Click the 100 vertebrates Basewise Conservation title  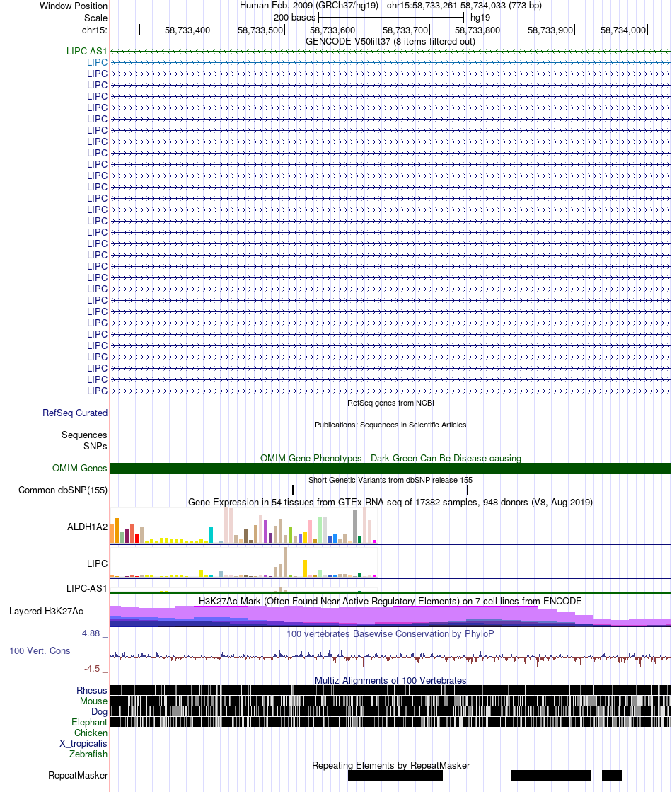(x=390, y=634)
